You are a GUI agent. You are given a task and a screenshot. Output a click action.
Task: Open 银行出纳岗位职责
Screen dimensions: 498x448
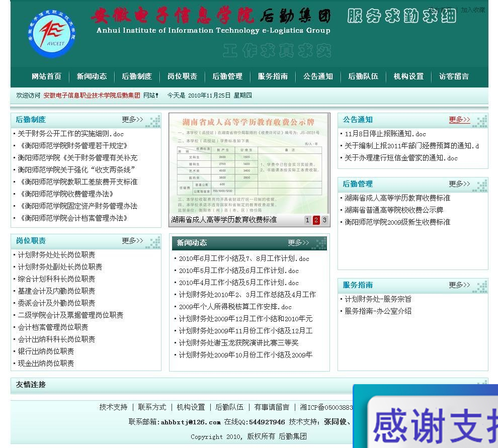click(x=46, y=351)
